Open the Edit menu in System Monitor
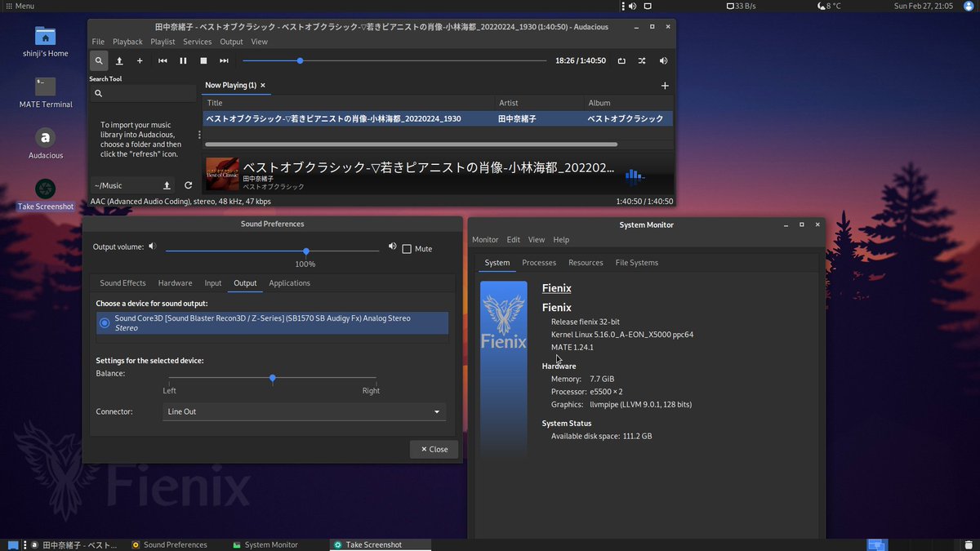Image resolution: width=980 pixels, height=551 pixels. 513,240
